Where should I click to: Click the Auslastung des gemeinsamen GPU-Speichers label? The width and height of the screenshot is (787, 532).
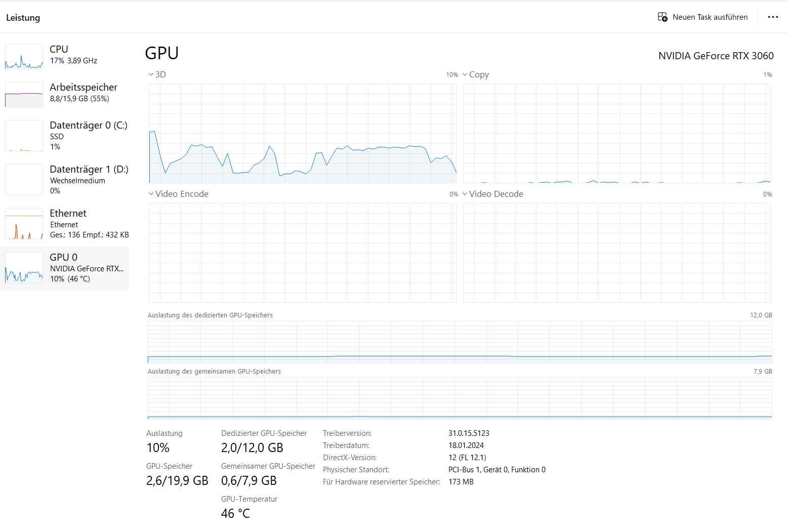(214, 371)
